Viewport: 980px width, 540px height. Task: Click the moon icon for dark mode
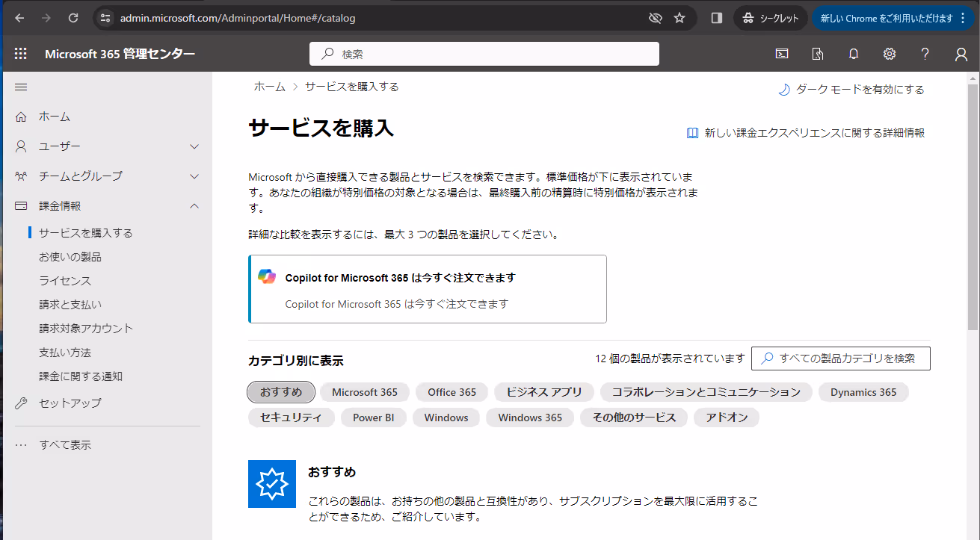[x=784, y=90]
